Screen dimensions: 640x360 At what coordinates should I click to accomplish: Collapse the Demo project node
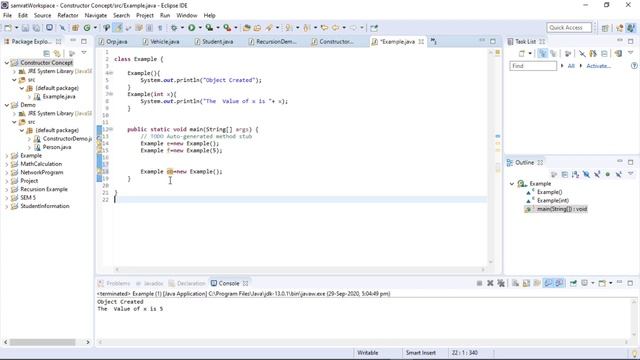(7, 105)
